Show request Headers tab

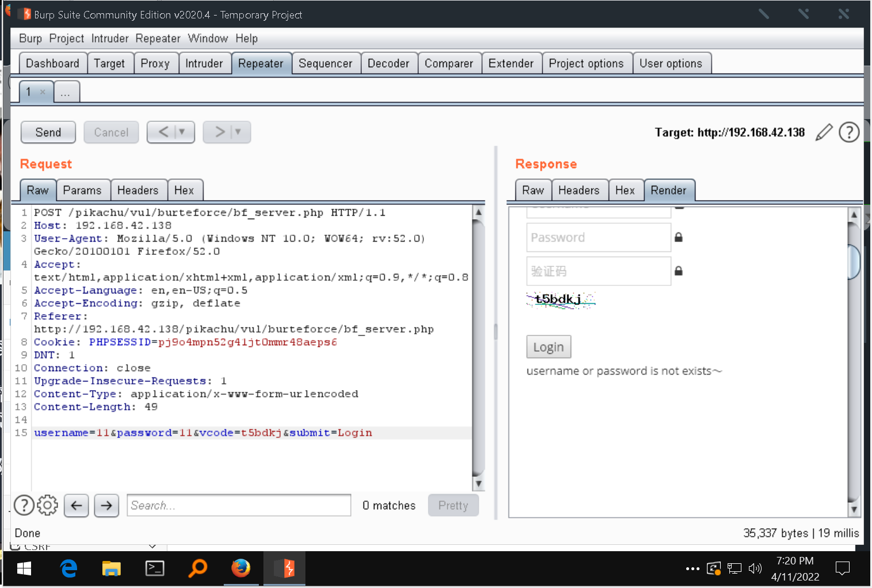coord(138,190)
